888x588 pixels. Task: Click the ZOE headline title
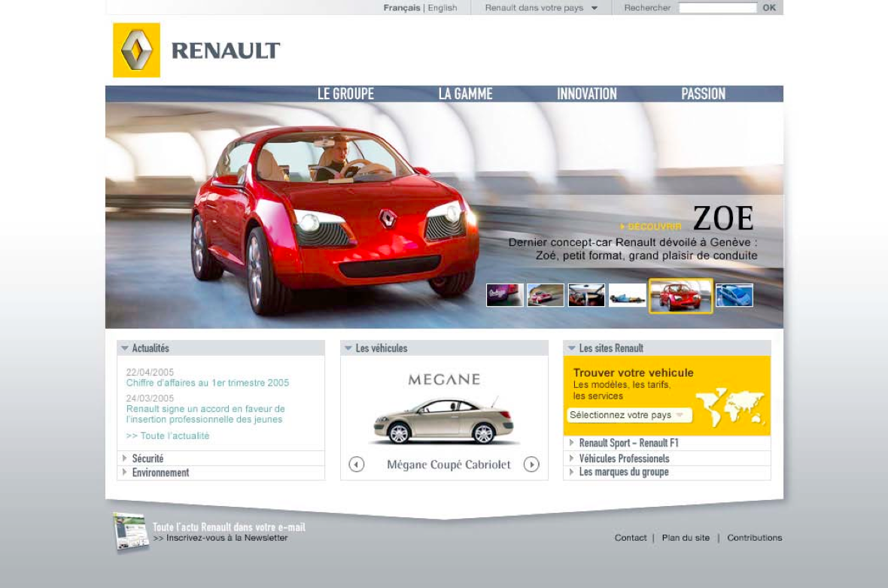[x=723, y=219]
